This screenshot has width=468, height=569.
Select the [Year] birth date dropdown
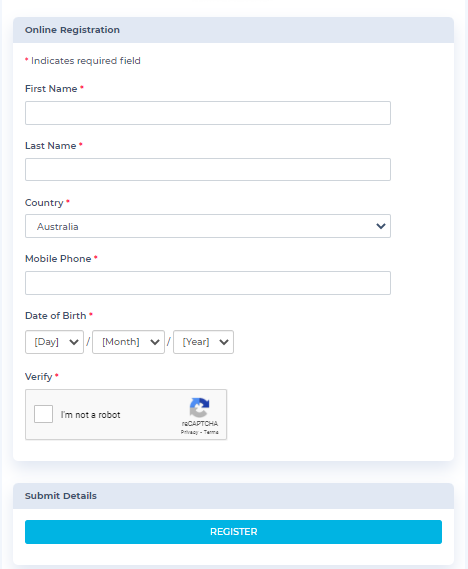tap(204, 342)
